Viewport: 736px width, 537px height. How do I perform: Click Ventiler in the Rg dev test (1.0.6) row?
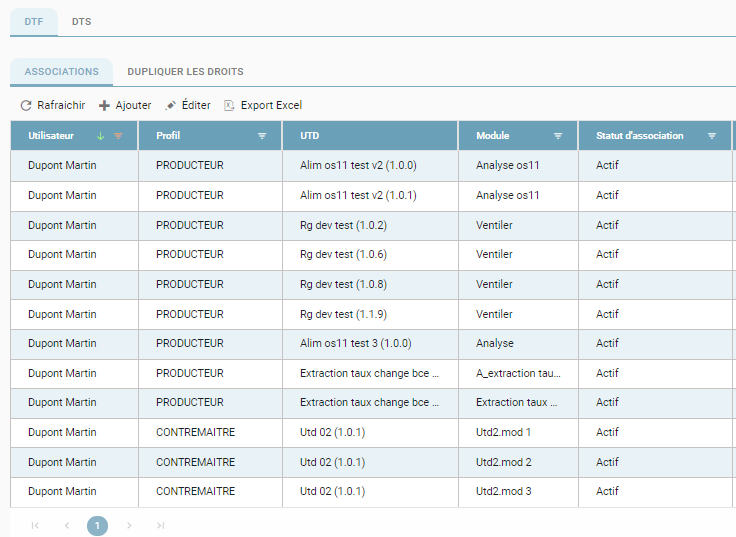click(494, 254)
